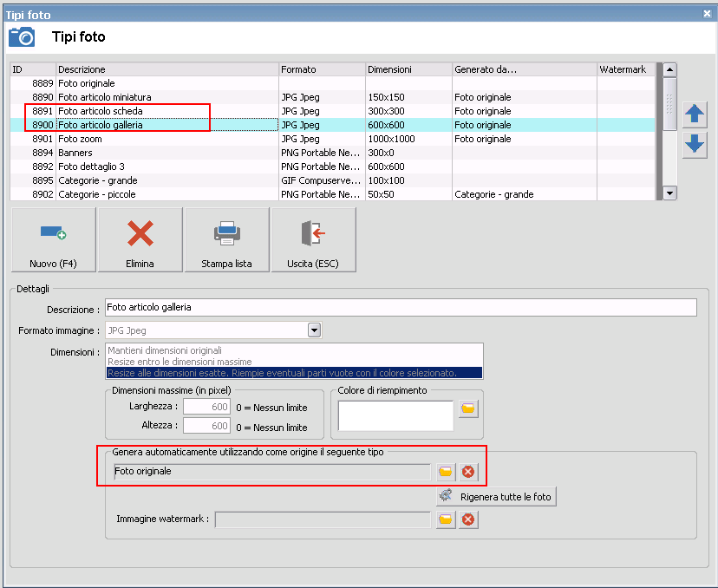This screenshot has height=588, width=718.
Task: Click the Elimina red X button
Action: point(140,239)
